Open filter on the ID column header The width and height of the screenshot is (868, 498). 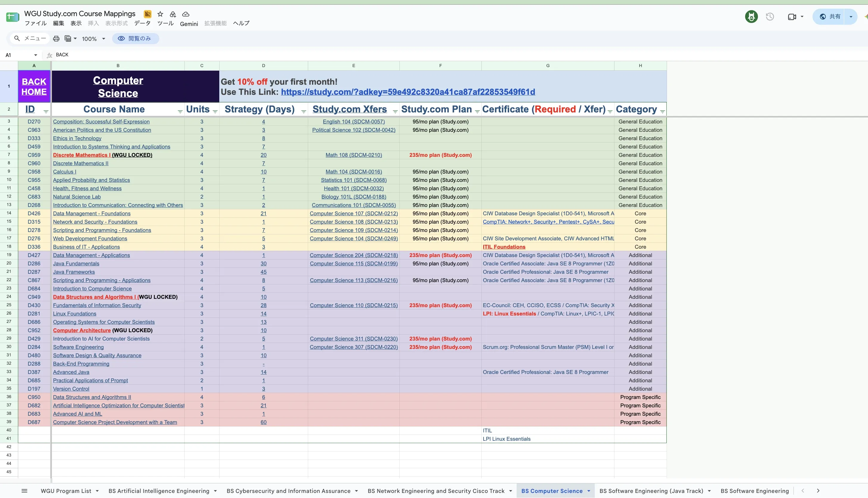coord(46,112)
